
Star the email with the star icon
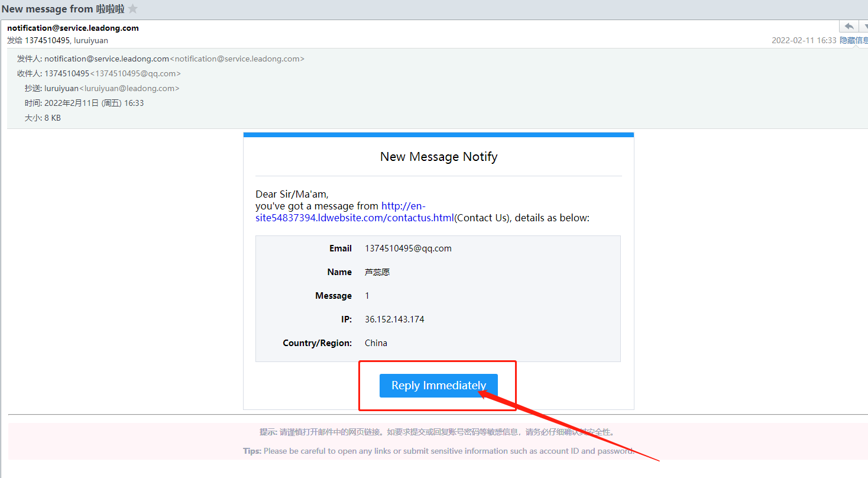tap(133, 9)
